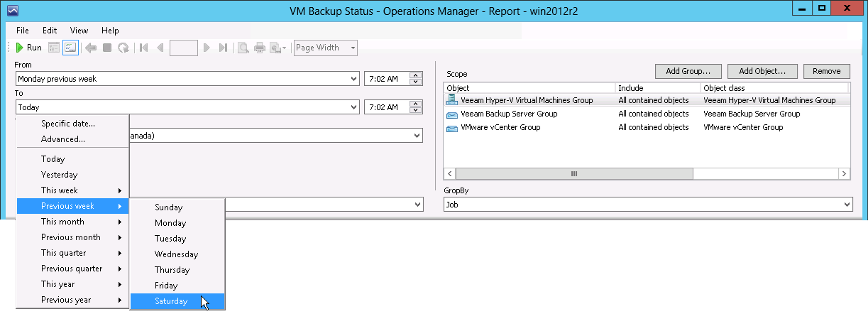
Task: Pick Thursday in the Previous week submenu
Action: (177, 270)
